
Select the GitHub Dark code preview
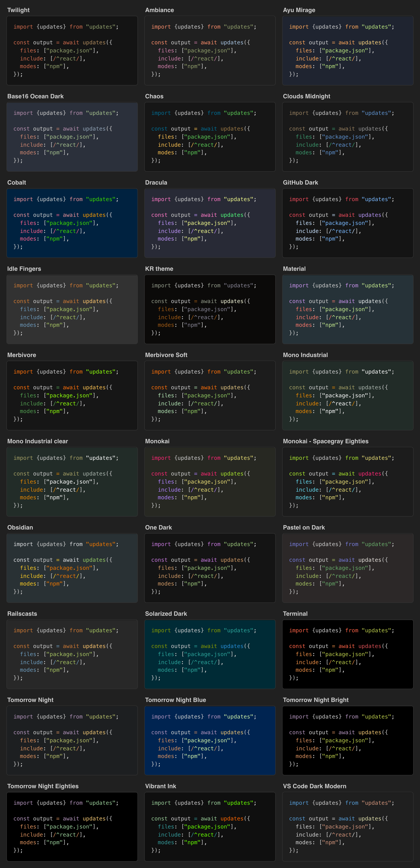348,223
